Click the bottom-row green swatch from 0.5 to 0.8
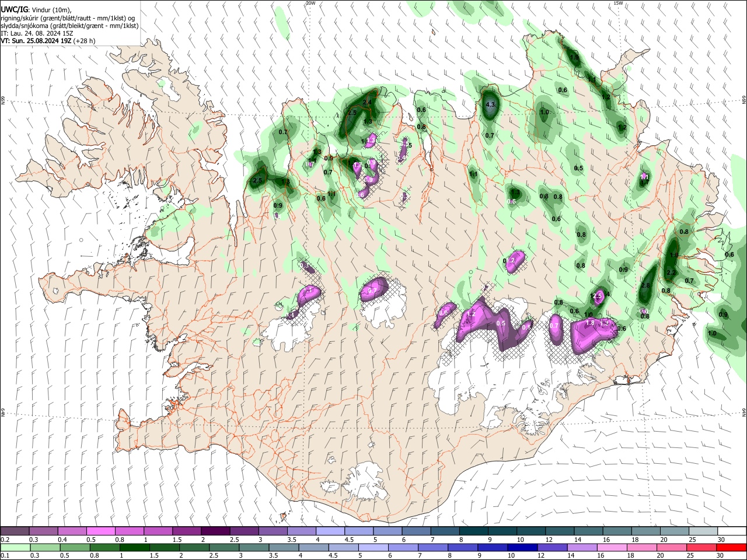The image size is (747, 560). coord(75,548)
